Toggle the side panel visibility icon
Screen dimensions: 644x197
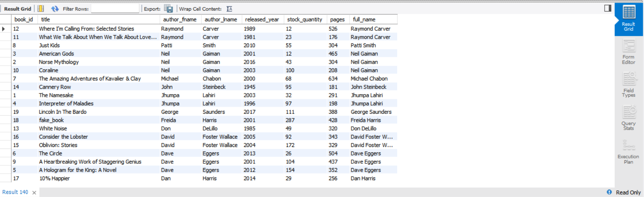point(608,8)
